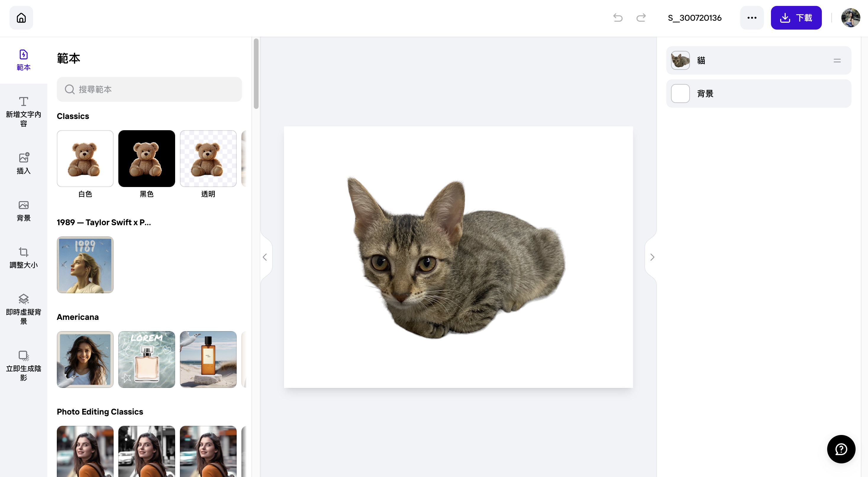868x477 pixels.
Task: Open the 插入 insert tool
Action: (24, 164)
